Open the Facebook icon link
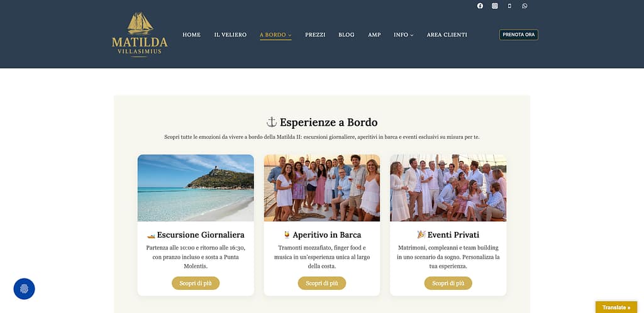644x313 pixels. 480,6
